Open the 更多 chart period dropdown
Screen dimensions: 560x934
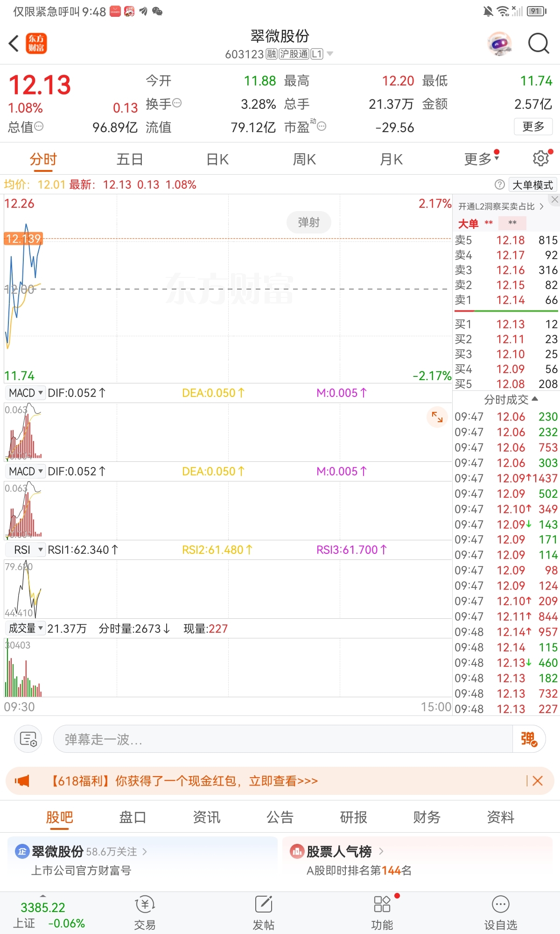click(x=482, y=159)
